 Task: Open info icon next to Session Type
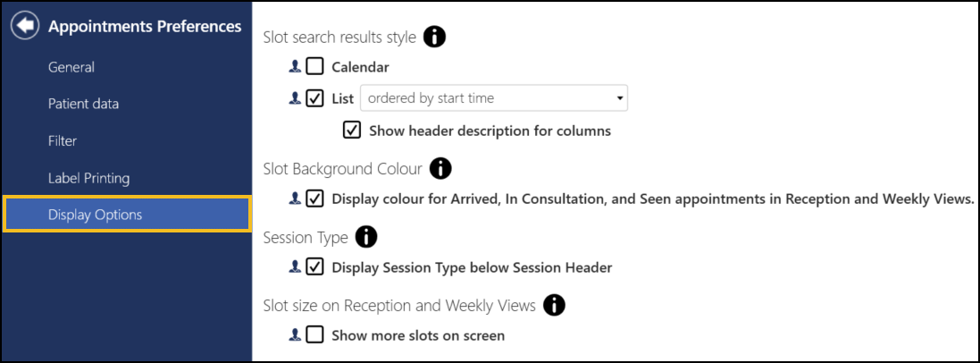[x=366, y=237]
